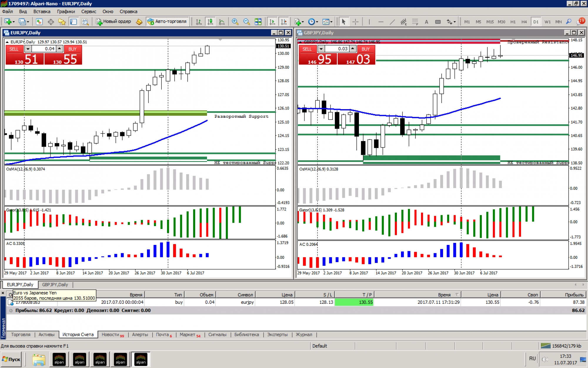588x368 pixels.
Task: Toggle the chart shift button
Action: [x=284, y=21]
